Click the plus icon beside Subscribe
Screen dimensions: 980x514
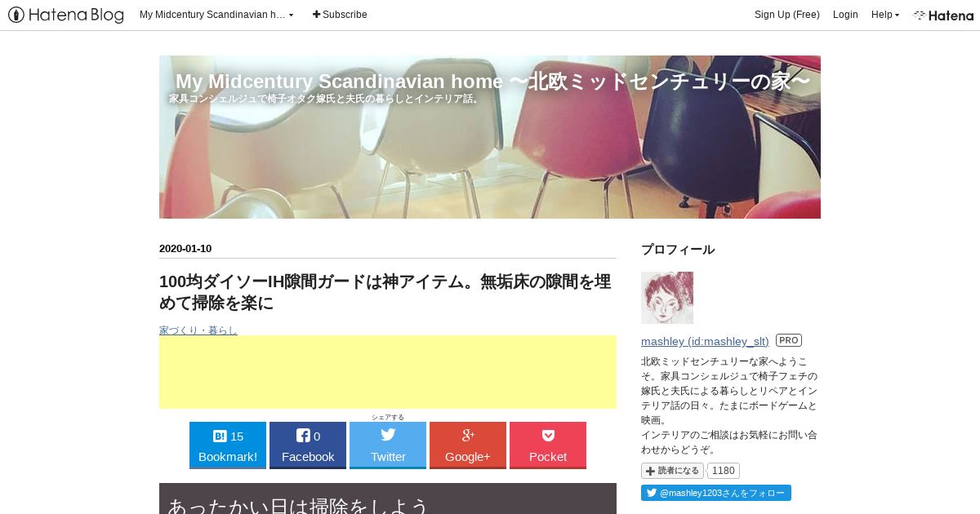tap(316, 15)
